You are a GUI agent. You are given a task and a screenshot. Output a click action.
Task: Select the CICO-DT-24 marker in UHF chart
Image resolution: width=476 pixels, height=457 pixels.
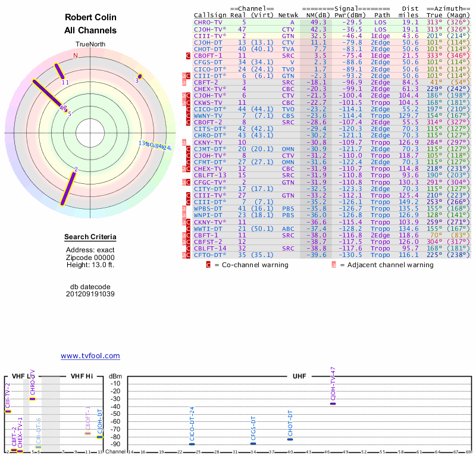(192, 444)
